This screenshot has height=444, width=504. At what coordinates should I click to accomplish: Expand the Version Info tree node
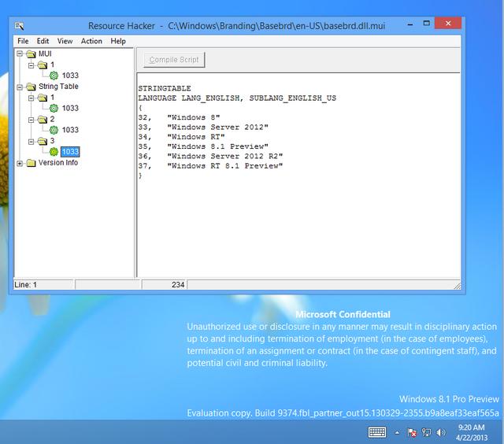pos(20,163)
